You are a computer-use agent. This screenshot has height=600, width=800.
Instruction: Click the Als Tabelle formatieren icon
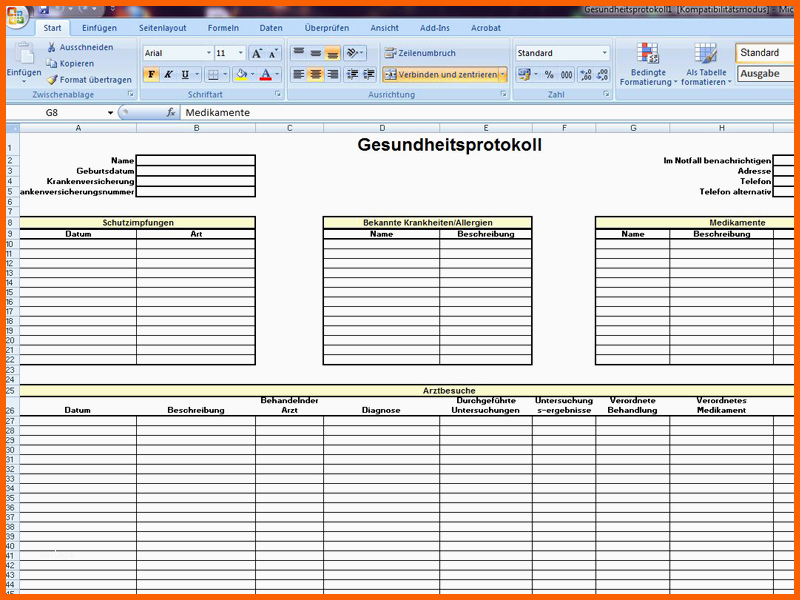pyautogui.click(x=706, y=54)
